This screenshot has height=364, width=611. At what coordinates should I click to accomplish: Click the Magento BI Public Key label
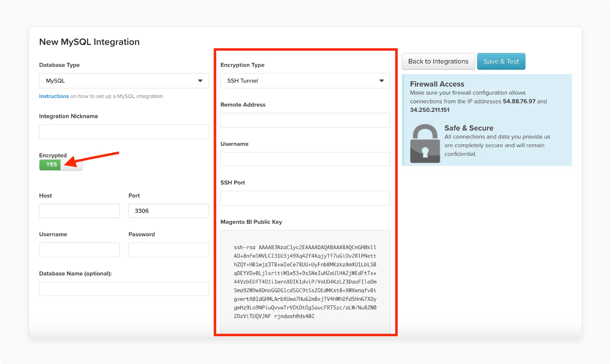[251, 222]
